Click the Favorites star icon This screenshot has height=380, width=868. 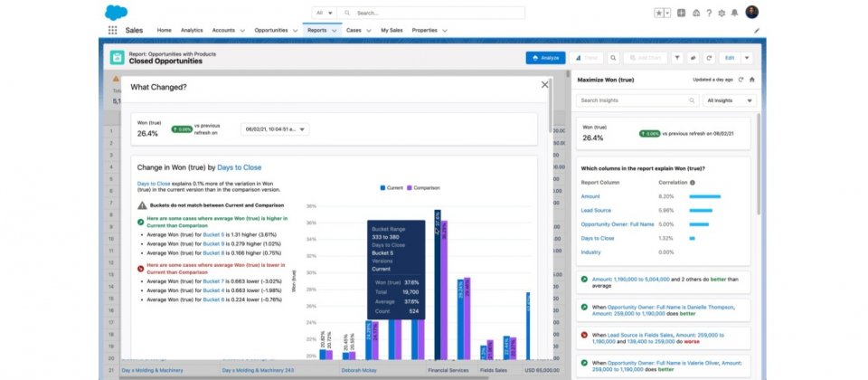(x=659, y=13)
